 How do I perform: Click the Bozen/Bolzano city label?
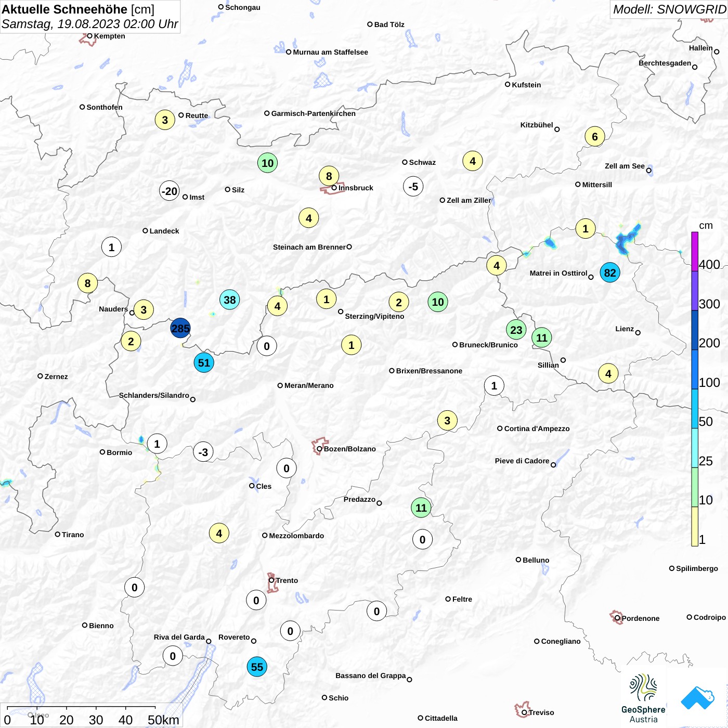tap(350, 449)
